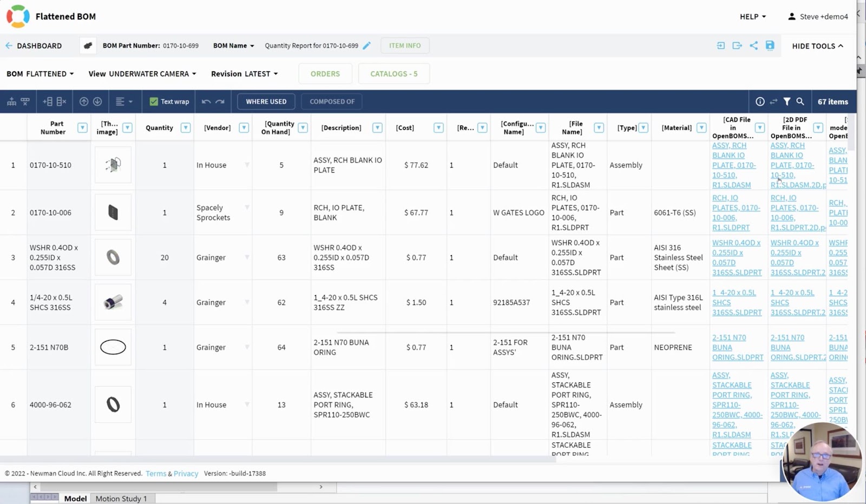The width and height of the screenshot is (866, 504).
Task: Click the save icon
Action: coord(770,46)
